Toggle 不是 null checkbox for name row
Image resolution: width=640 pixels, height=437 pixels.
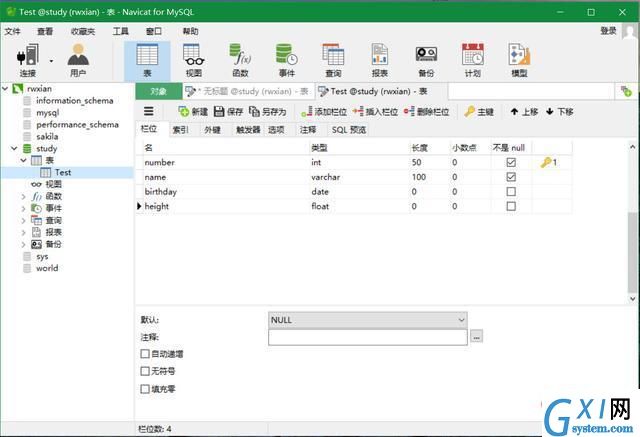(x=511, y=177)
